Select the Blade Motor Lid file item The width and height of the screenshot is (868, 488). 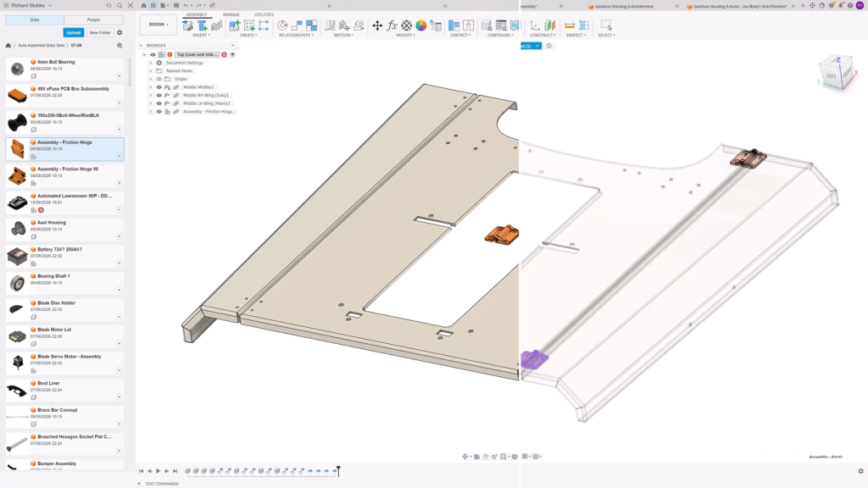[x=64, y=336]
